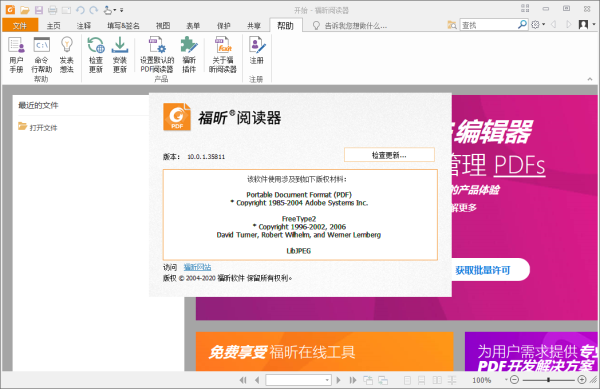Click the 检查更新... button in about dialog
The width and height of the screenshot is (600, 389).
[x=389, y=155]
